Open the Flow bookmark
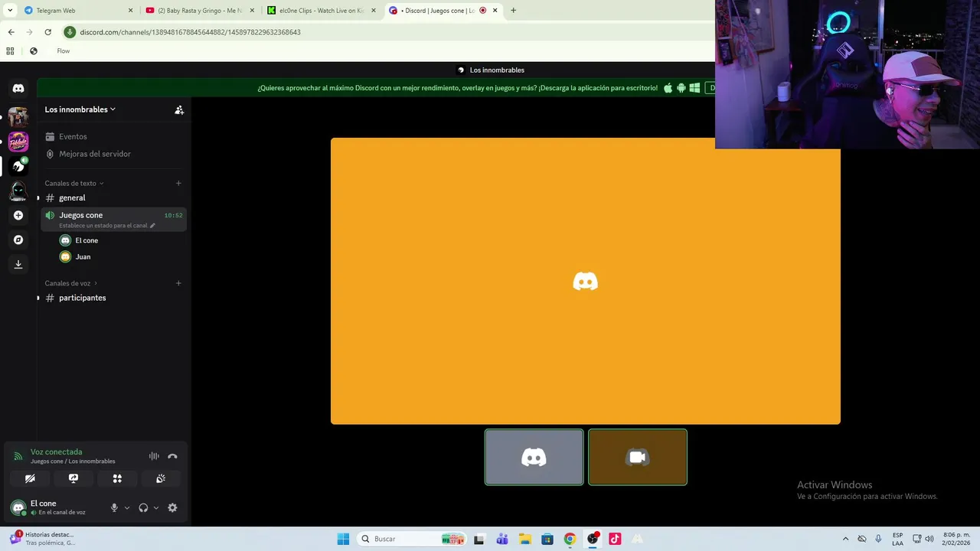Image resolution: width=980 pixels, height=551 pixels. coord(63,51)
